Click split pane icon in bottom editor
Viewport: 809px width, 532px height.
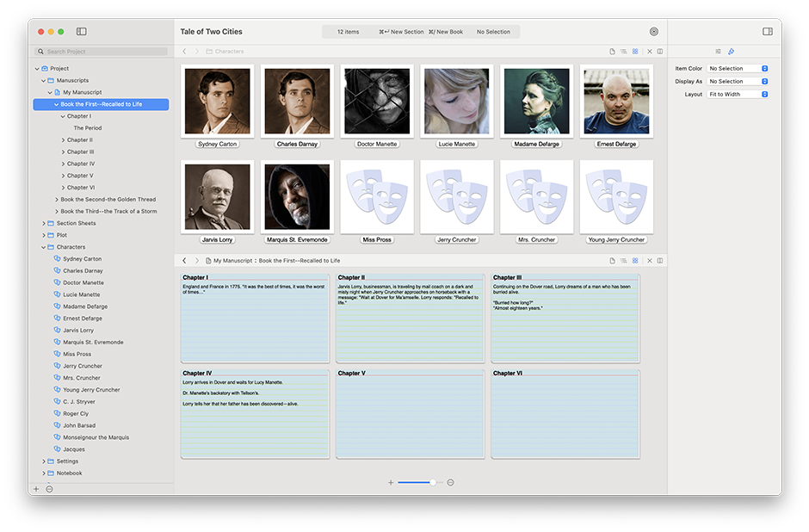click(660, 261)
